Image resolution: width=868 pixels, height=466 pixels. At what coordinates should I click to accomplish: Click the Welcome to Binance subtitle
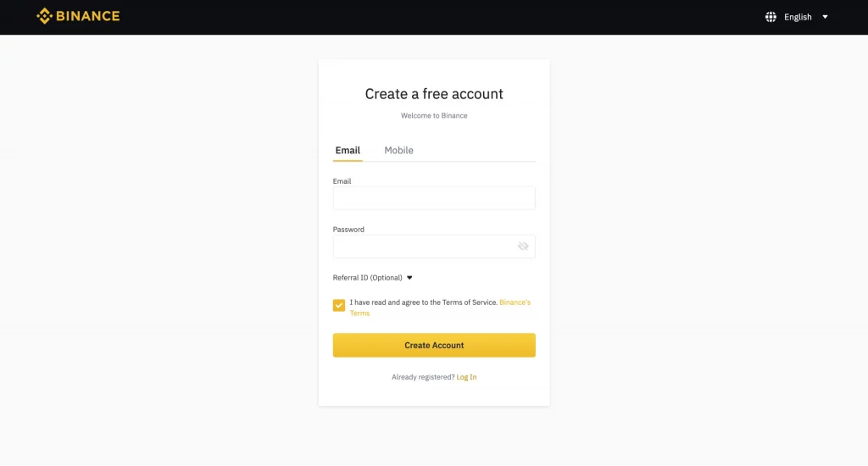[434, 116]
